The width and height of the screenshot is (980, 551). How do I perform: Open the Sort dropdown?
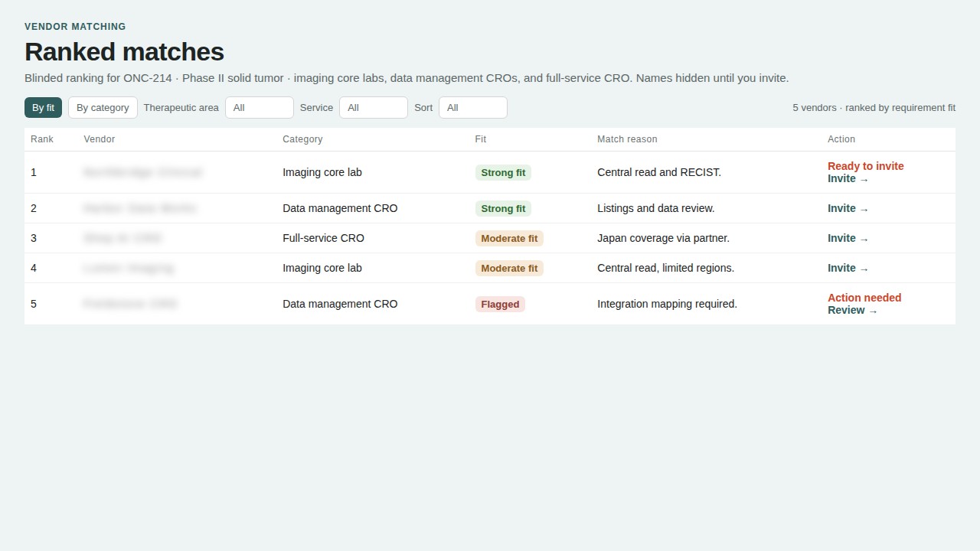[473, 108]
